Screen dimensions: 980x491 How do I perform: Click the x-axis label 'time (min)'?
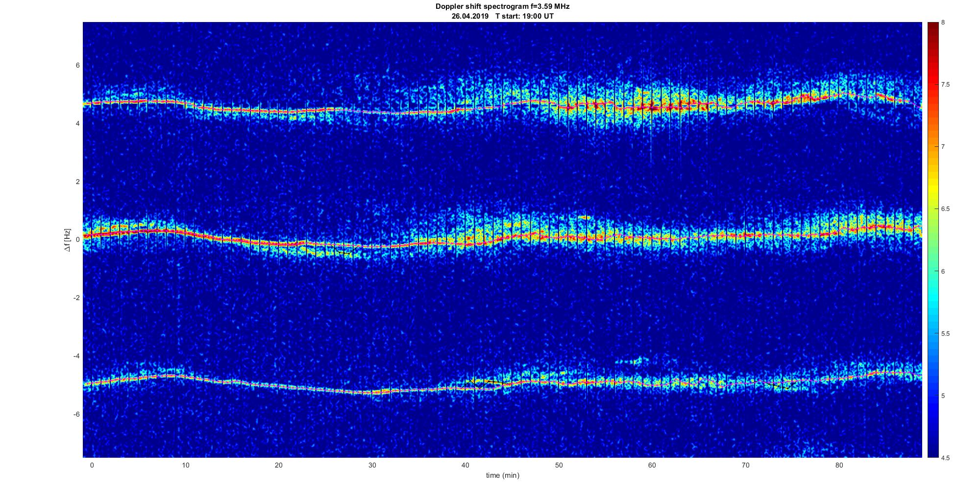502,475
